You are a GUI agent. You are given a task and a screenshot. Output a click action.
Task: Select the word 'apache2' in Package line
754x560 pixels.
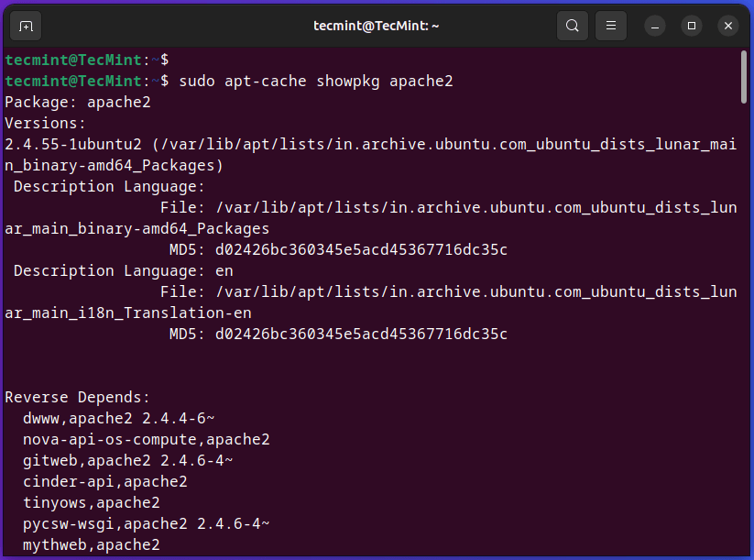(118, 102)
